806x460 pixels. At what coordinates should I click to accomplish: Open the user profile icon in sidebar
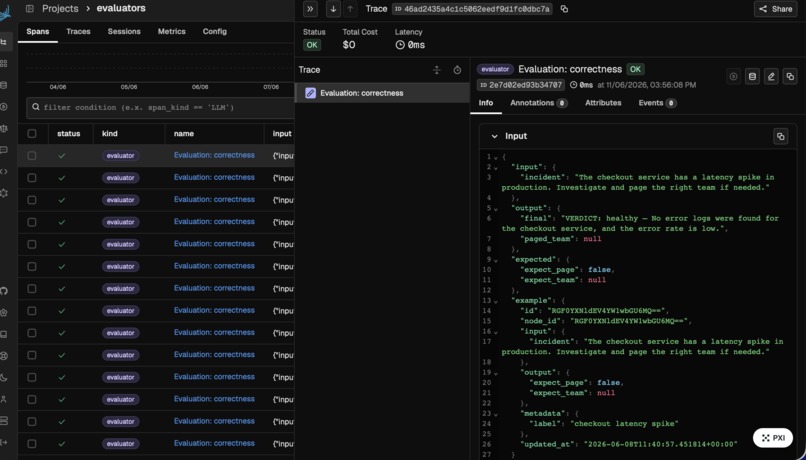click(x=4, y=399)
